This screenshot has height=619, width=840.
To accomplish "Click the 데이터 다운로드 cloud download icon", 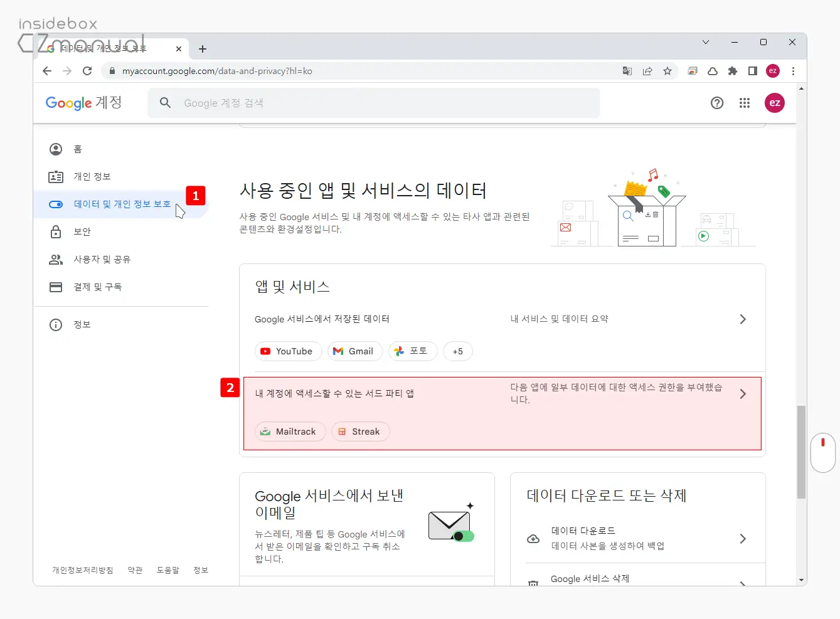I will pos(533,538).
